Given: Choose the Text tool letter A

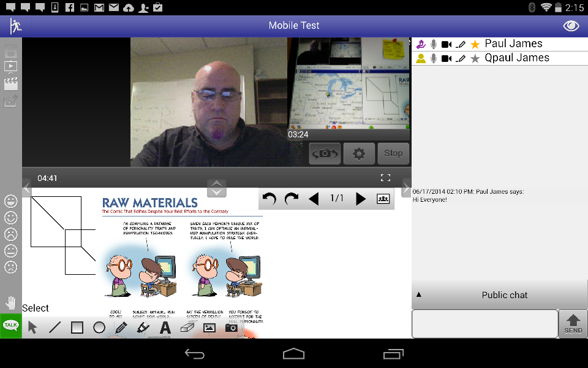Looking at the screenshot, I should pyautogui.click(x=165, y=328).
